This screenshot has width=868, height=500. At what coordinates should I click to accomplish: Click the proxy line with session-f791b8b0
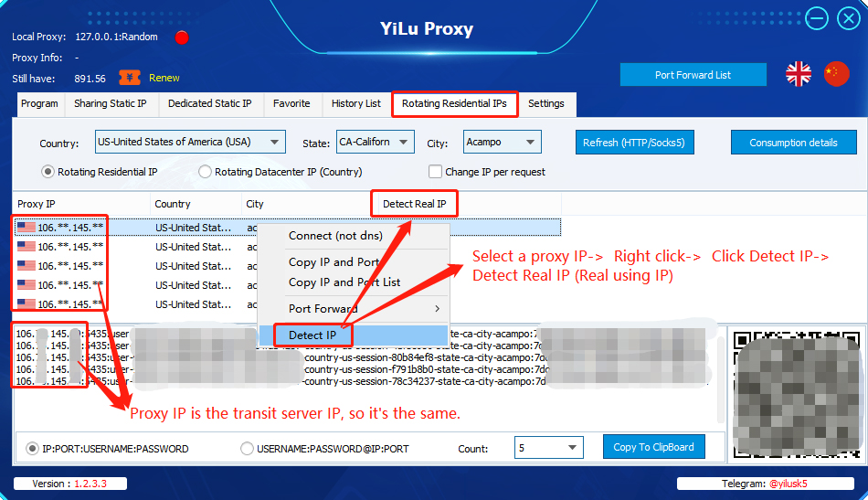[363, 369]
